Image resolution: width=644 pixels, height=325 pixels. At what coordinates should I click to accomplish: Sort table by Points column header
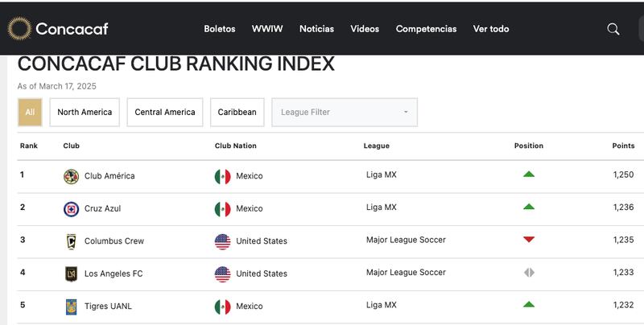pos(623,146)
